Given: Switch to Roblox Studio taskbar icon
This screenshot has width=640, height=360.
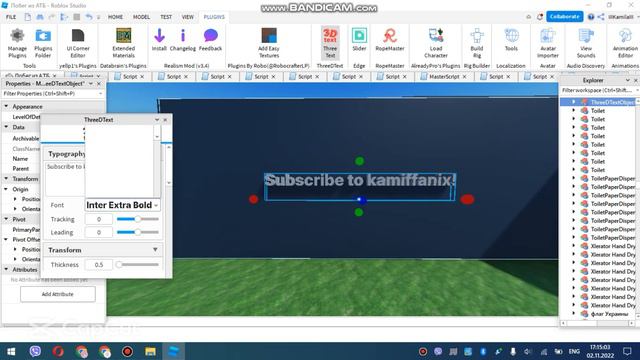Looking at the screenshot, I should 173,351.
